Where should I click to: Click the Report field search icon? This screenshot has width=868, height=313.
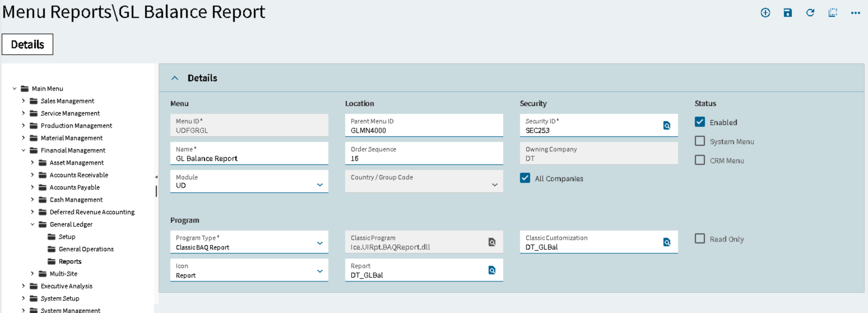pyautogui.click(x=492, y=270)
